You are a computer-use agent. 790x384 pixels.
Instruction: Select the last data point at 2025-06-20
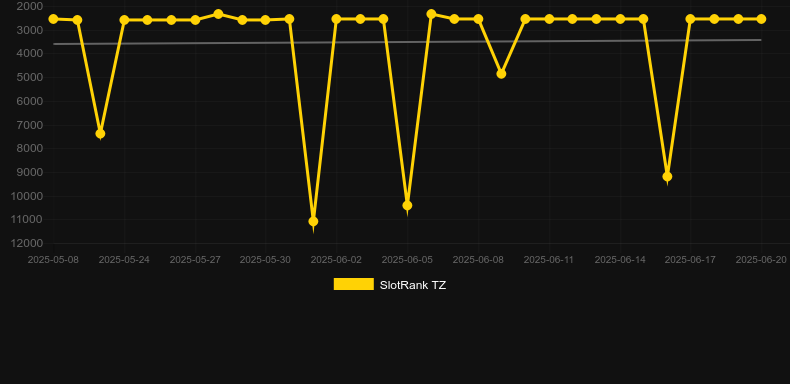(761, 19)
